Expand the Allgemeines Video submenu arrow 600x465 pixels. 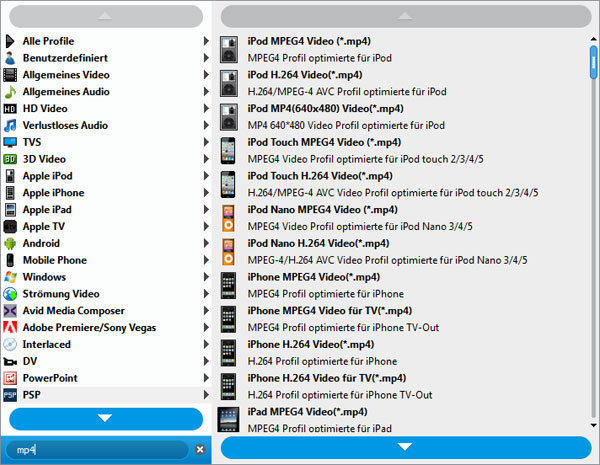206,75
